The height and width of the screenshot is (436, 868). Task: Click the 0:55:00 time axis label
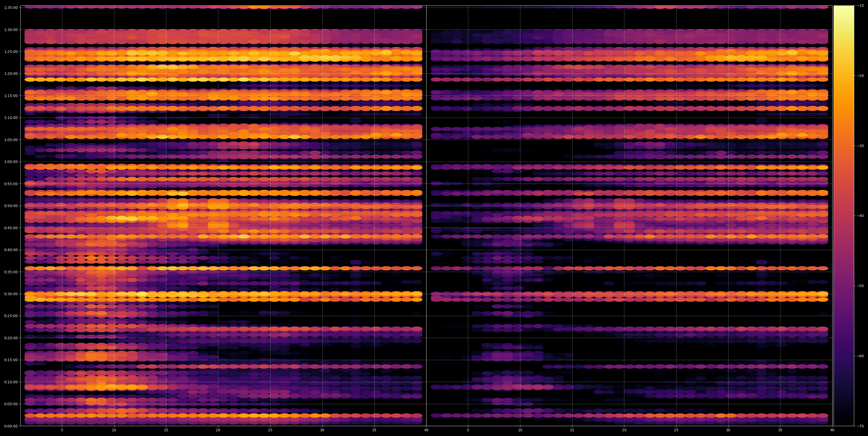tap(11, 184)
